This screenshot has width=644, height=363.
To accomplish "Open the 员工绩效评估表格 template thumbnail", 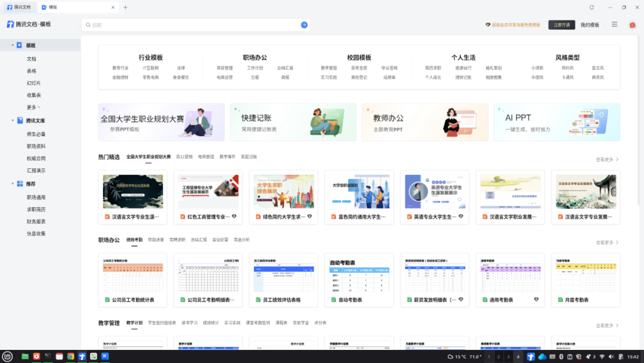I will (284, 275).
